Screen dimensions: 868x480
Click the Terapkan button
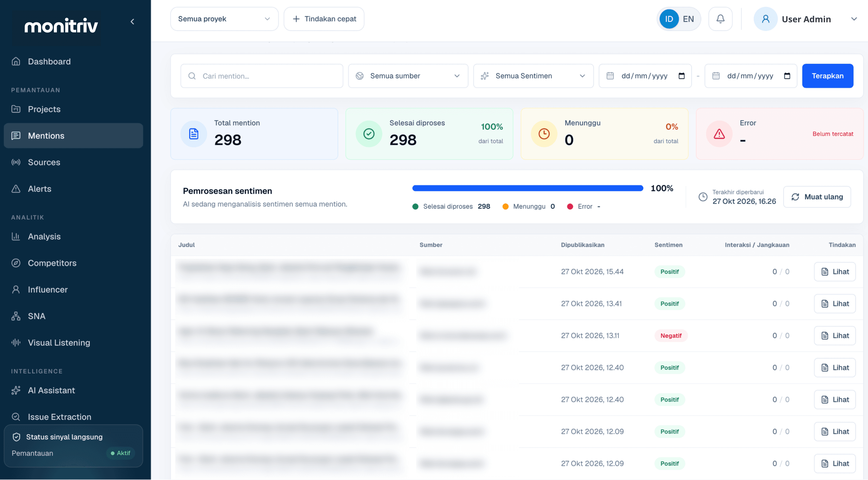pyautogui.click(x=828, y=76)
